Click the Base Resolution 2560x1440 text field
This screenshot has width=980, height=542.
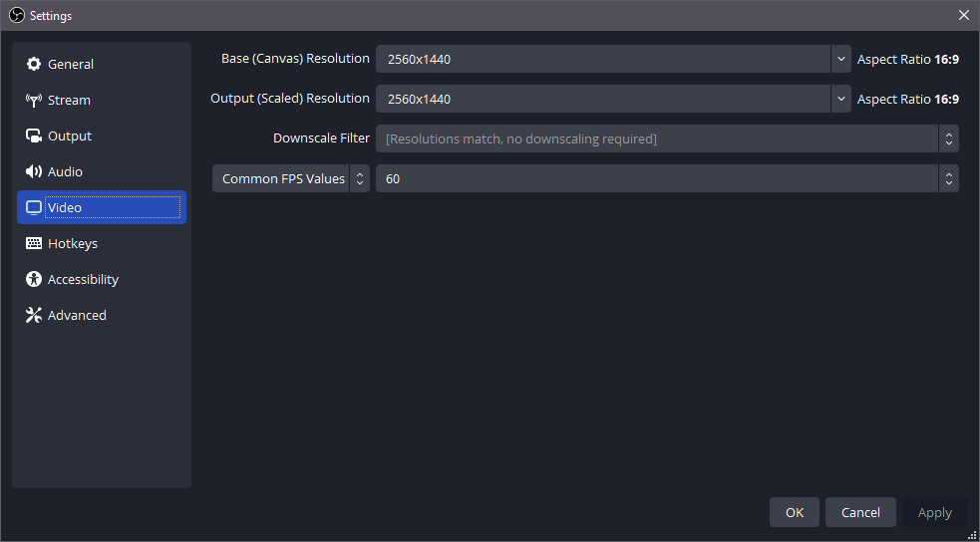click(x=602, y=59)
